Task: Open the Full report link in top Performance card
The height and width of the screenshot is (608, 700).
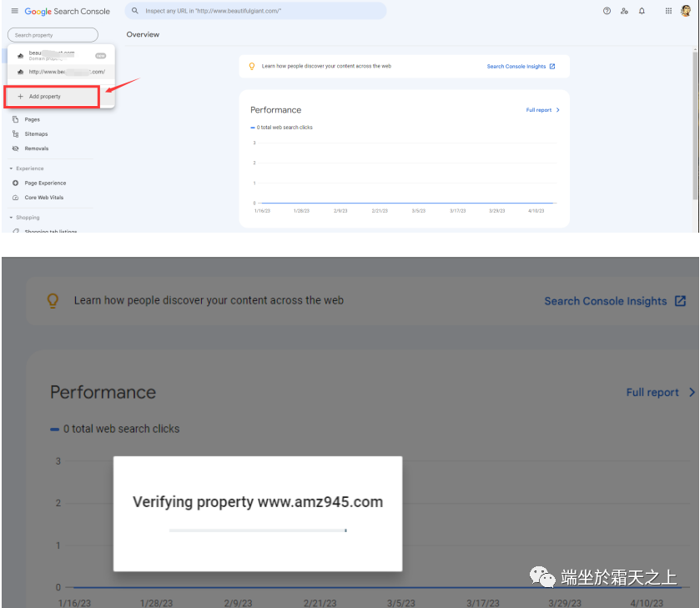Action: click(542, 110)
